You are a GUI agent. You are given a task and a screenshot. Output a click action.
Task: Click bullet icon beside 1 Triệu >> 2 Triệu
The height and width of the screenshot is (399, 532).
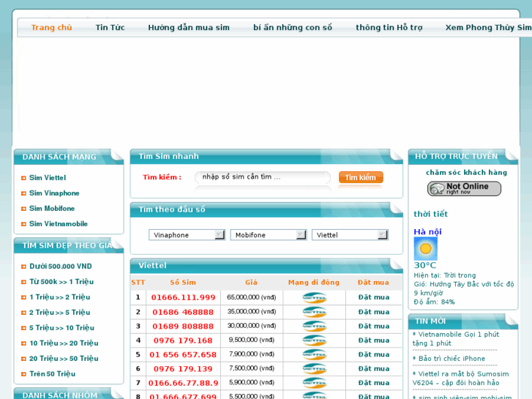[x=23, y=297]
